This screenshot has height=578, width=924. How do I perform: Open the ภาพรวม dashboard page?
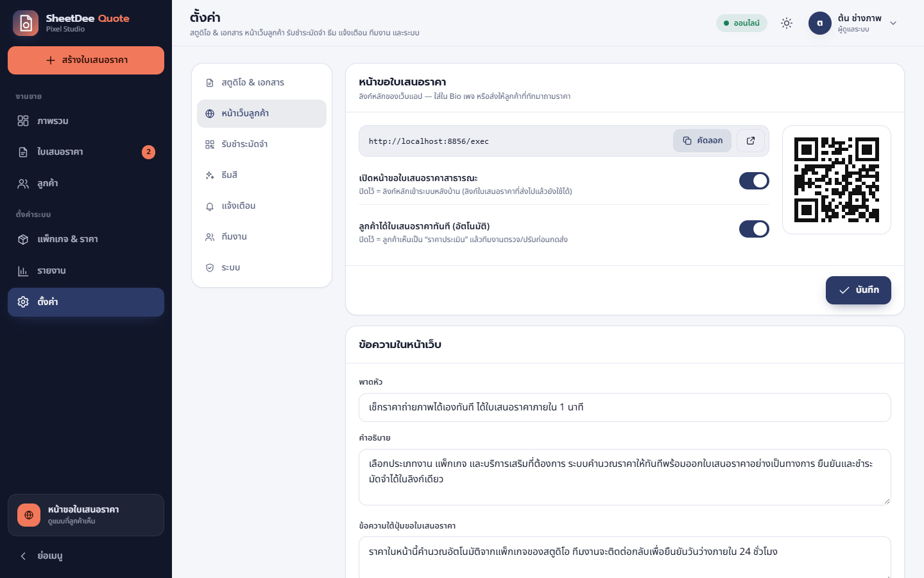click(86, 121)
